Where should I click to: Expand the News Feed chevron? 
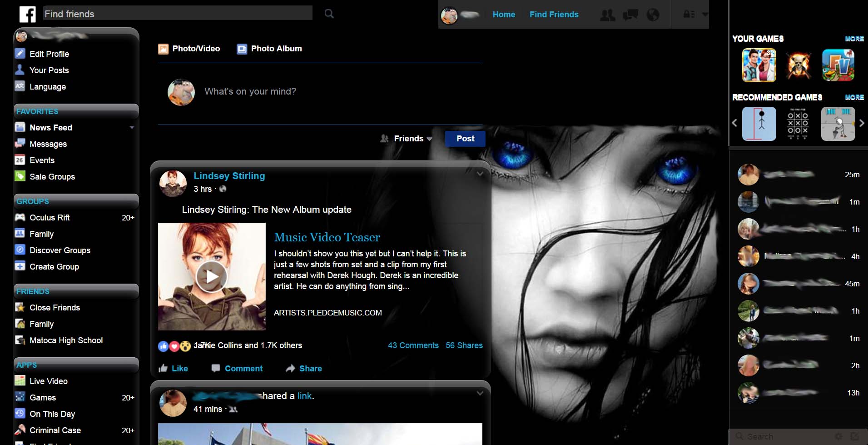(132, 128)
